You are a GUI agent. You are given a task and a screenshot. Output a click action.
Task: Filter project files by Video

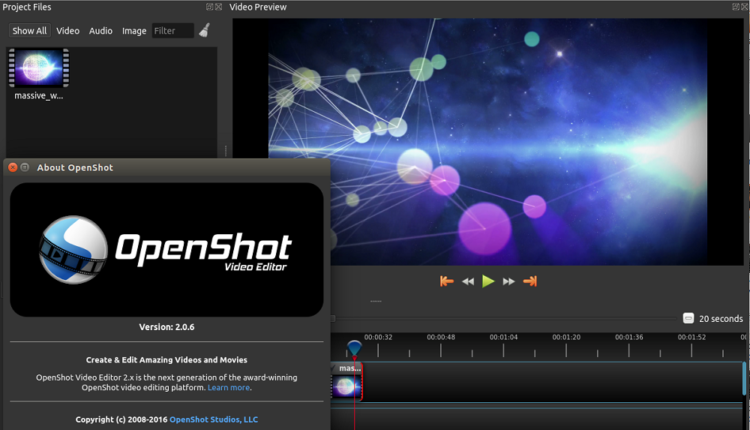point(68,31)
